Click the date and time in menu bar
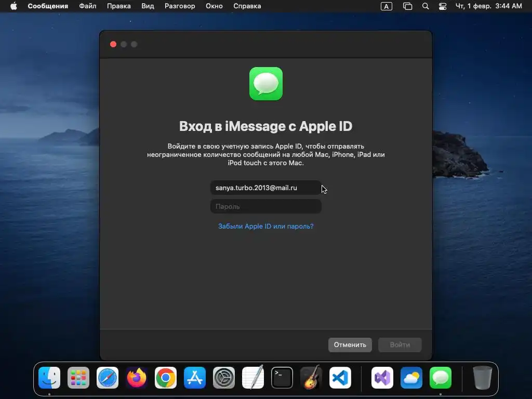Image resolution: width=532 pixels, height=399 pixels. coord(488,6)
